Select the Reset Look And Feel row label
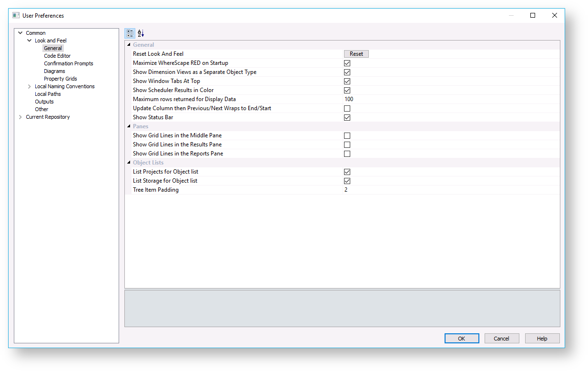Viewport: 588px width, 371px height. [x=158, y=54]
